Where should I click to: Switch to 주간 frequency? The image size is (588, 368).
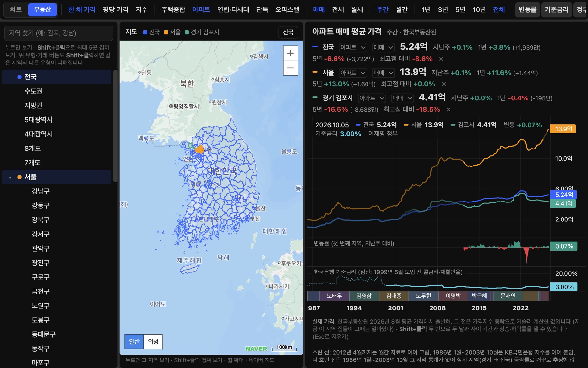(x=383, y=9)
